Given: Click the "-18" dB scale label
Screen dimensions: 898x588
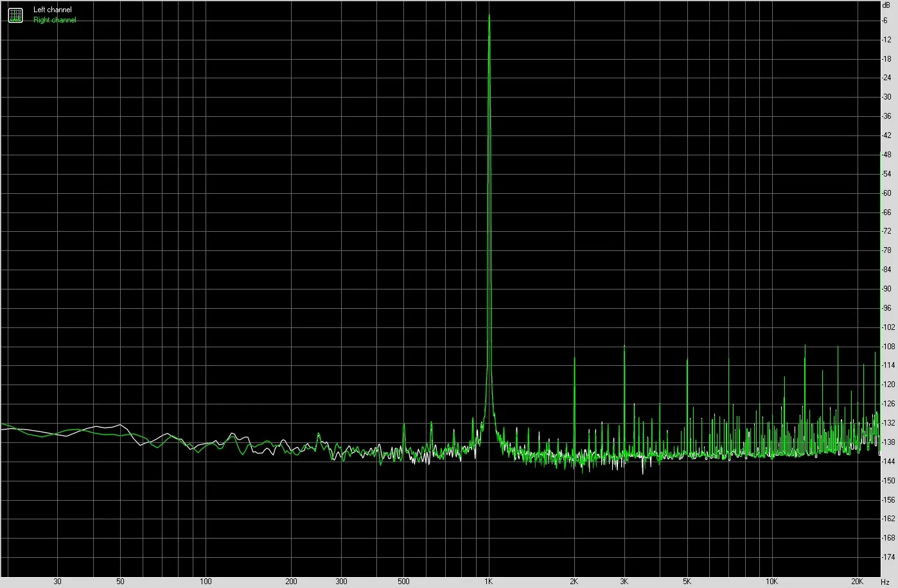Looking at the screenshot, I should (886, 59).
